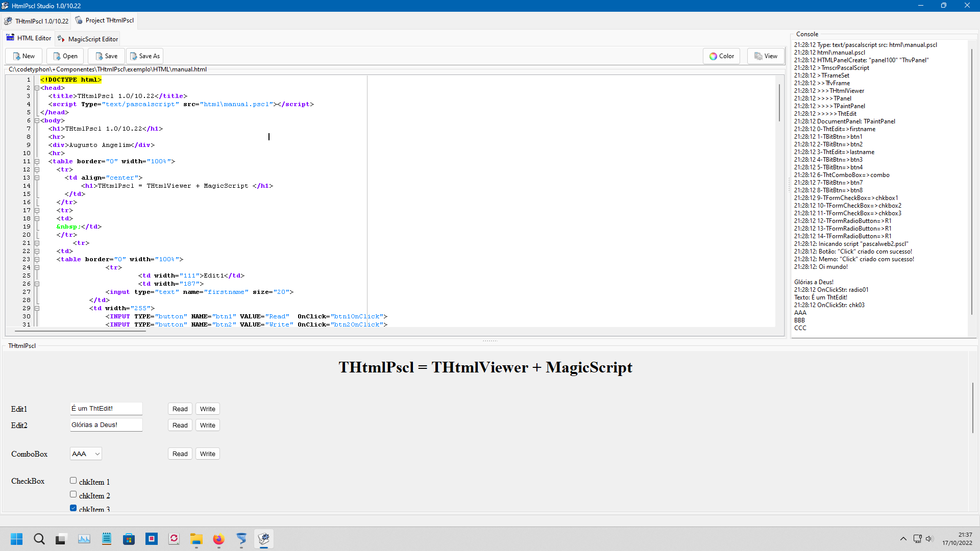The image size is (980, 551).
Task: Click the Project THtmlPscl tab icon
Action: 79,20
